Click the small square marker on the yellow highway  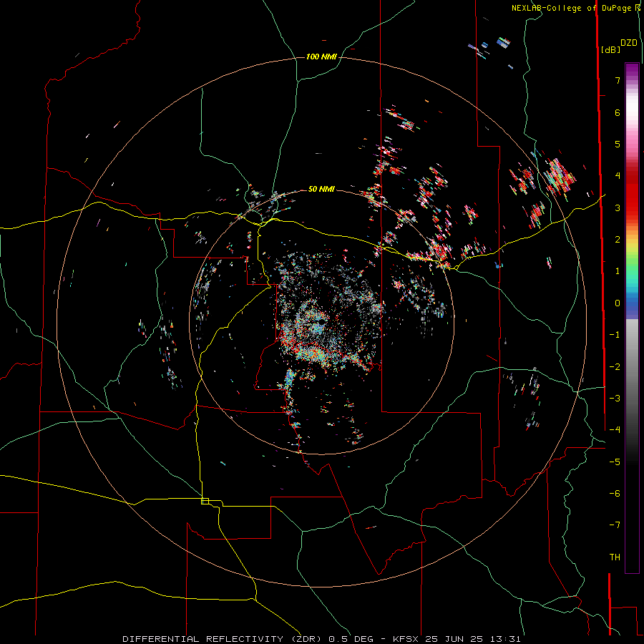[205, 501]
